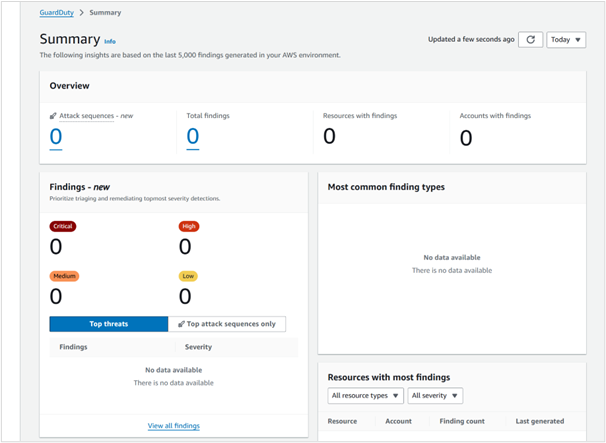Click the High severity badge
The image size is (606, 443).
[189, 226]
